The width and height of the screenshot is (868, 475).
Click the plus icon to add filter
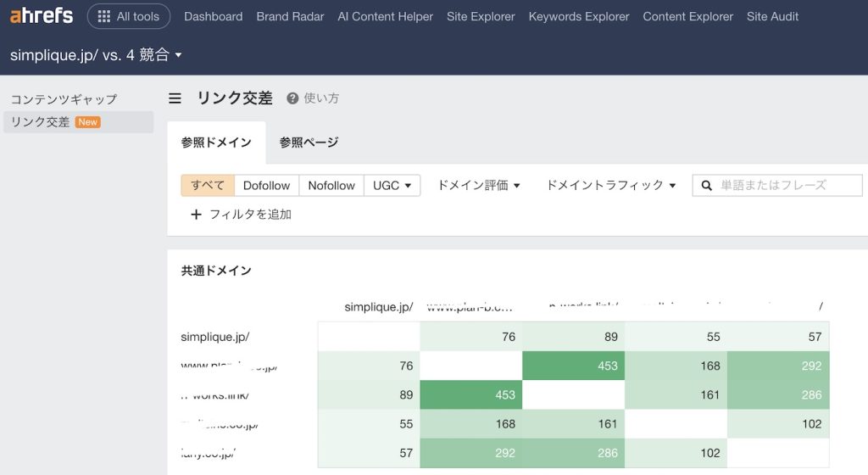196,215
